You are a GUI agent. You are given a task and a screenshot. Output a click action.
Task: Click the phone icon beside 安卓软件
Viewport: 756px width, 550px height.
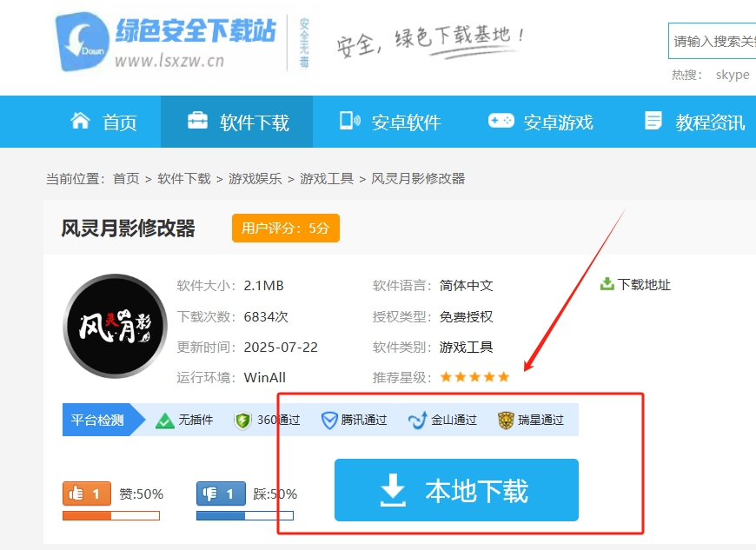pos(349,121)
